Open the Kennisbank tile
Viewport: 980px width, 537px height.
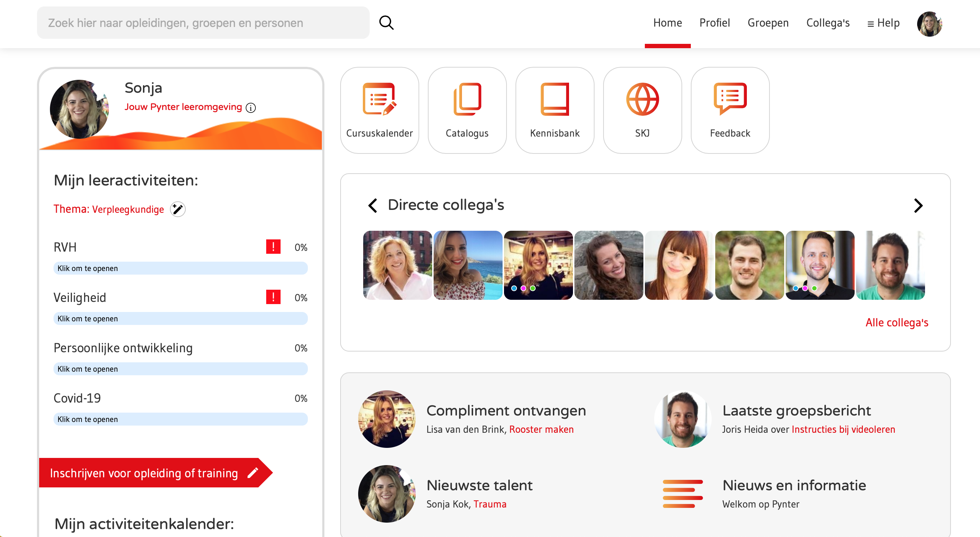point(555,110)
